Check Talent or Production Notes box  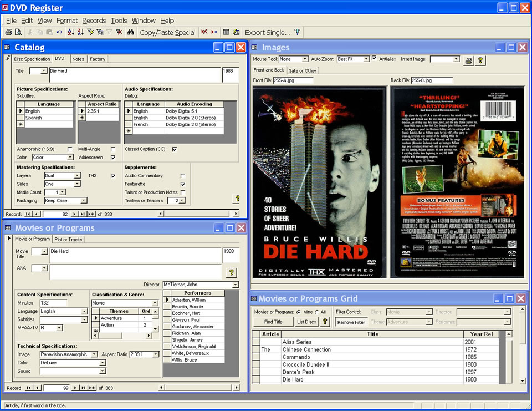point(183,192)
